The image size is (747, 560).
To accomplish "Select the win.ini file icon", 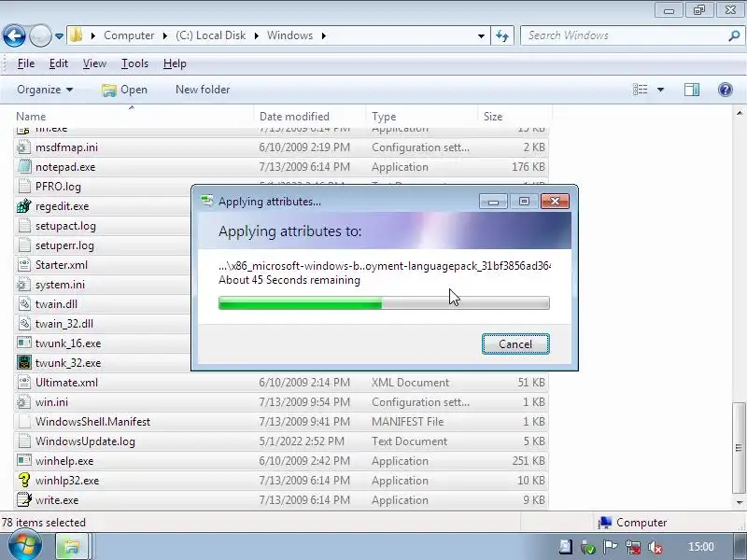I will pos(23,402).
